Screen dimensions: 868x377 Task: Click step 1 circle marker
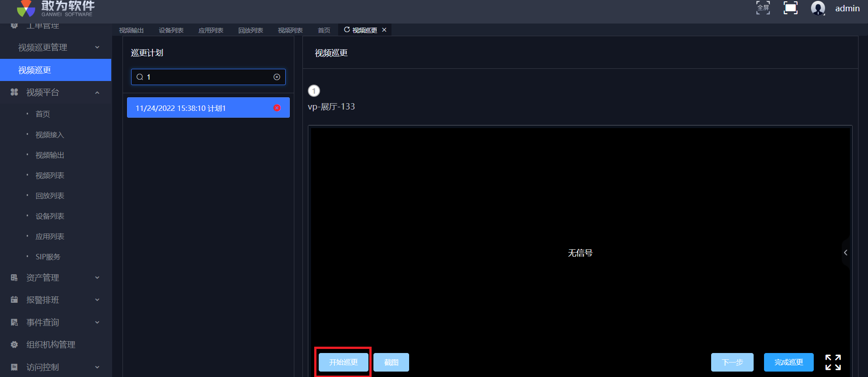tap(314, 91)
